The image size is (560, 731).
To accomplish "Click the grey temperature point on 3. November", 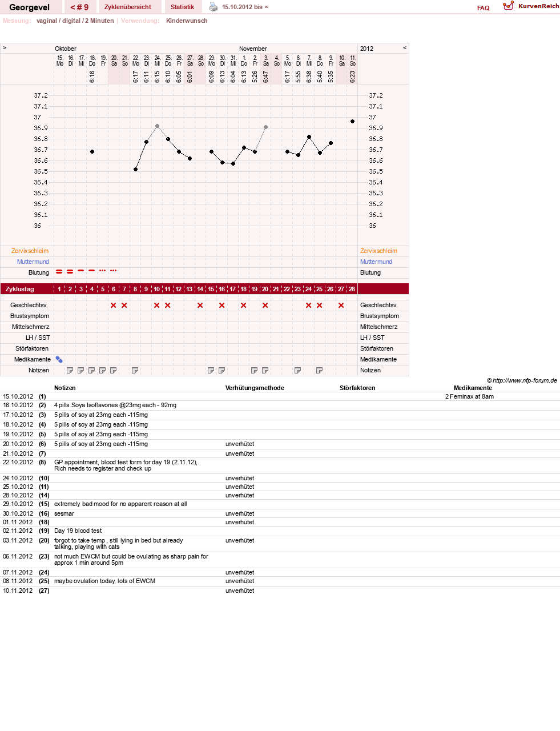I will (265, 127).
